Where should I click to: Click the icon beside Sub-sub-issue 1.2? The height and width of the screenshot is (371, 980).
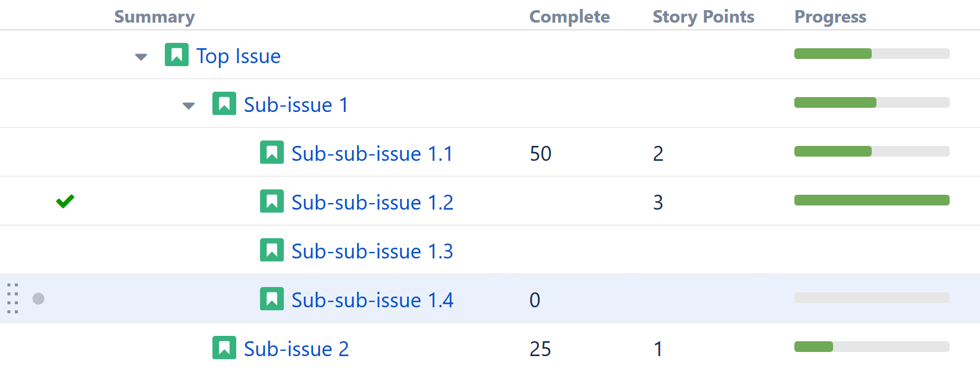[x=272, y=201]
